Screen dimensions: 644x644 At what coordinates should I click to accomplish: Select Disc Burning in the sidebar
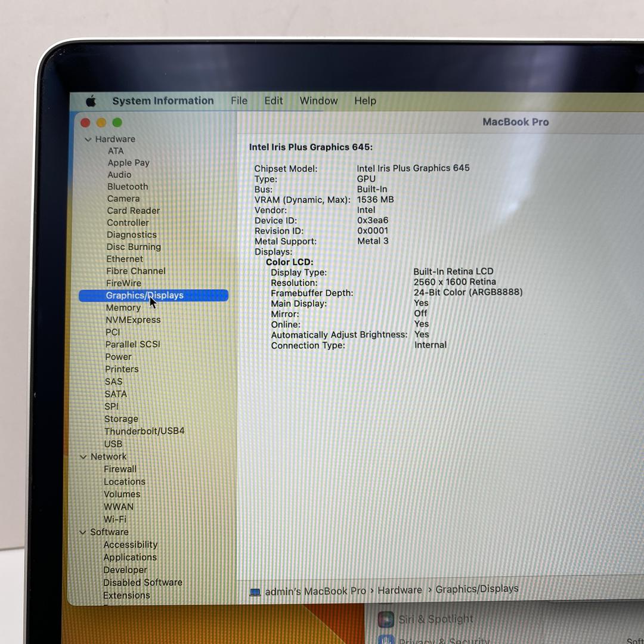tap(134, 247)
